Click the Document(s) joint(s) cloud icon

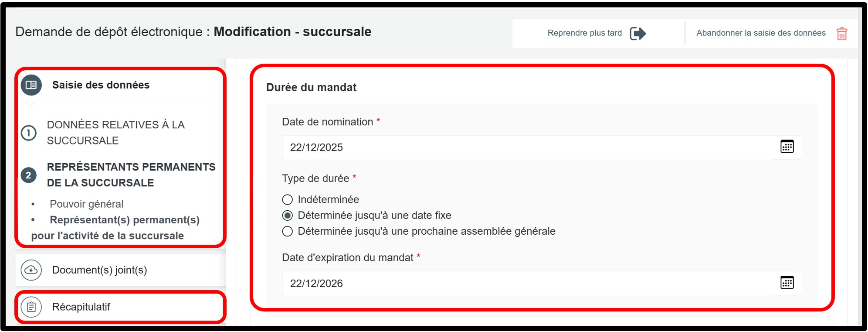(x=31, y=270)
